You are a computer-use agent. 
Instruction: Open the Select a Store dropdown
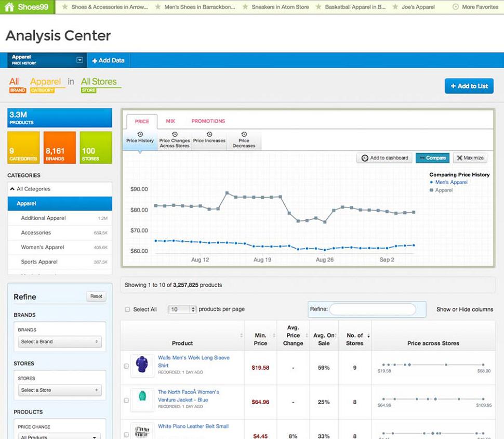click(x=59, y=390)
